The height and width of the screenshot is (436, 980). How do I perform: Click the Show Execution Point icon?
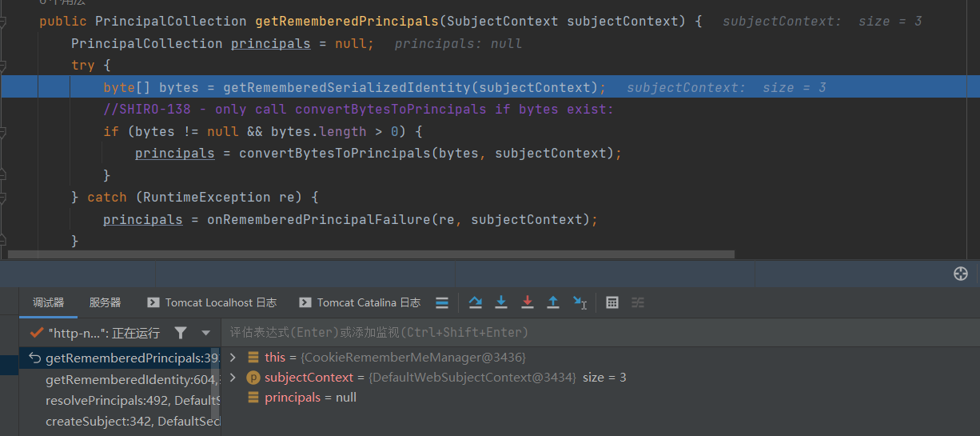pyautogui.click(x=442, y=302)
